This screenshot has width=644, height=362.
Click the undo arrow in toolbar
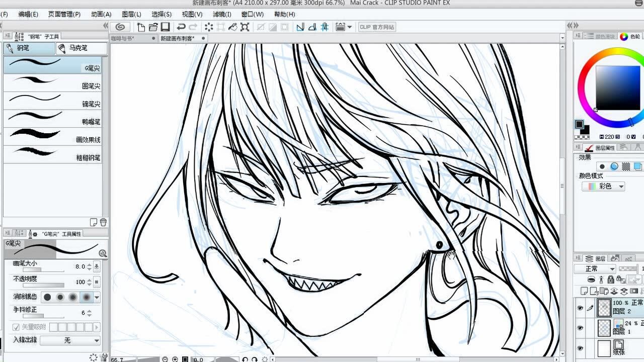tap(181, 27)
